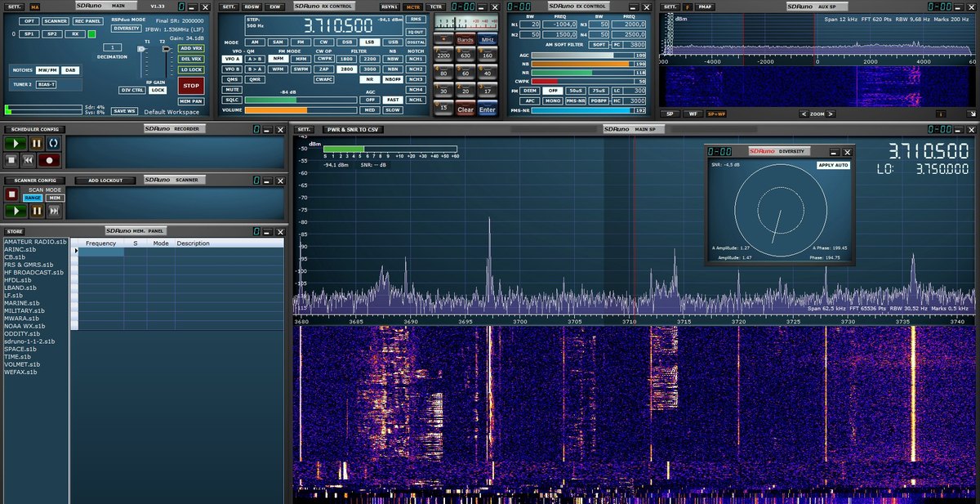The width and height of the screenshot is (980, 504).
Task: Open the Bands selector on the keypad
Action: click(x=465, y=39)
